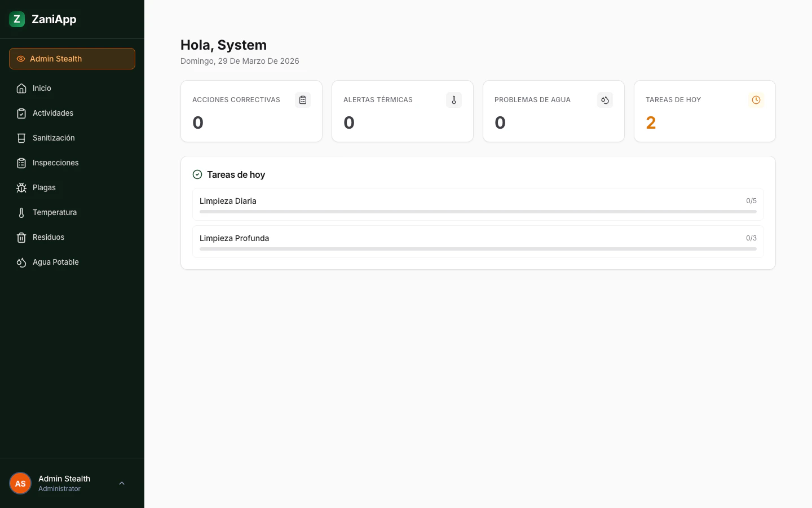Click the ZaniApp brand name

click(54, 19)
